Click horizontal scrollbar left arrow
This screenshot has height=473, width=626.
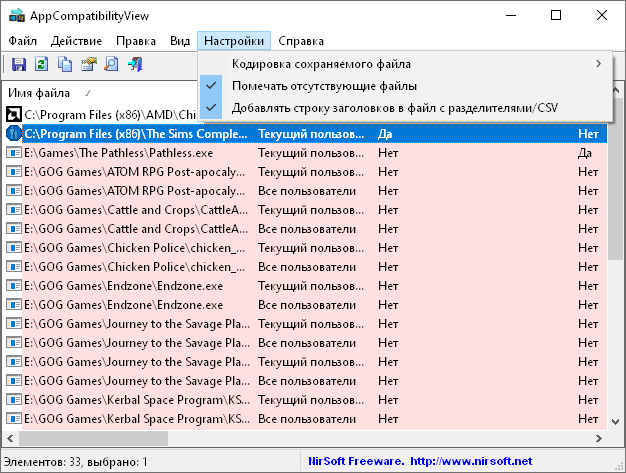click(10, 438)
